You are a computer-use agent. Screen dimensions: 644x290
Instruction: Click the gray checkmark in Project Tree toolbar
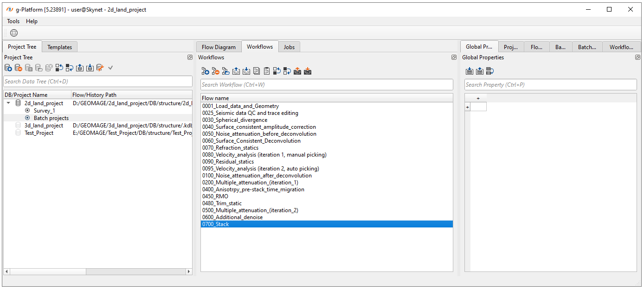click(x=110, y=68)
